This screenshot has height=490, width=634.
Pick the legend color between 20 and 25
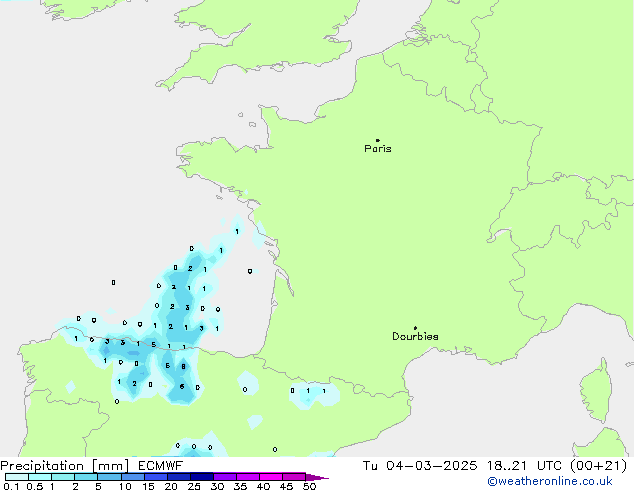180,477
